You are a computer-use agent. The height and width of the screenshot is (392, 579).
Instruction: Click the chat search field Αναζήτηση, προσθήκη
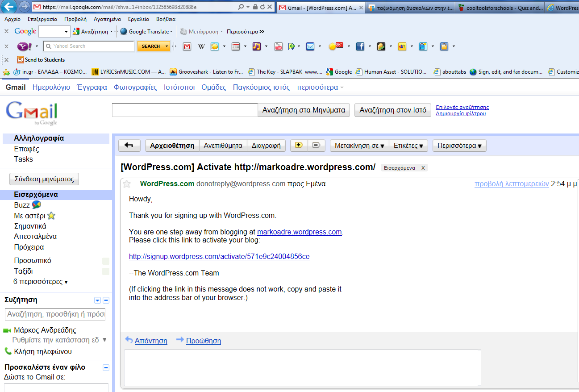point(56,314)
